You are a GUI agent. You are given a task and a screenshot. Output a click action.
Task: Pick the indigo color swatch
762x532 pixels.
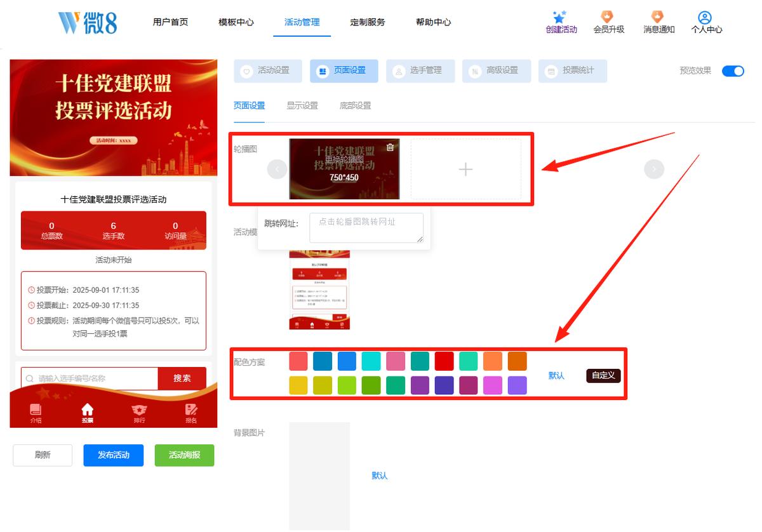tap(444, 385)
